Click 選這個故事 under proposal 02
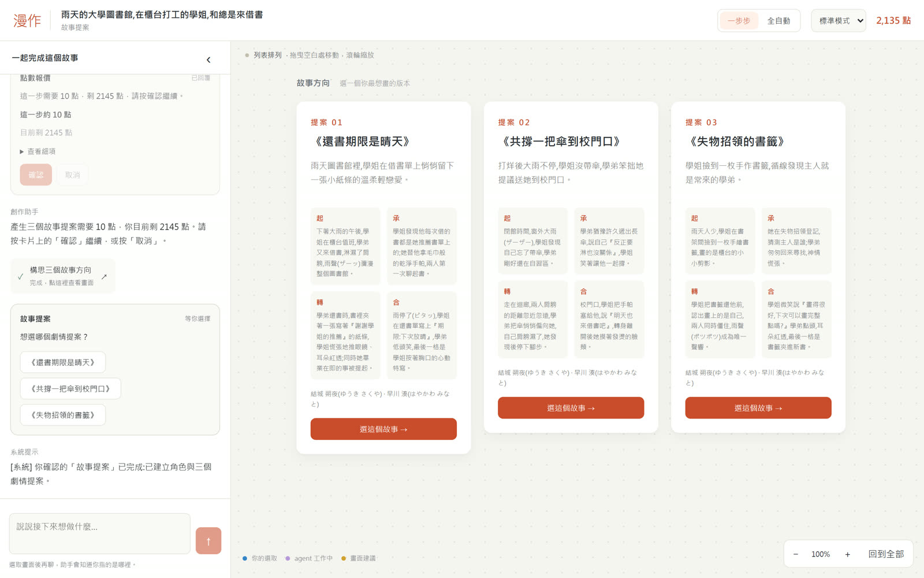 [571, 407]
